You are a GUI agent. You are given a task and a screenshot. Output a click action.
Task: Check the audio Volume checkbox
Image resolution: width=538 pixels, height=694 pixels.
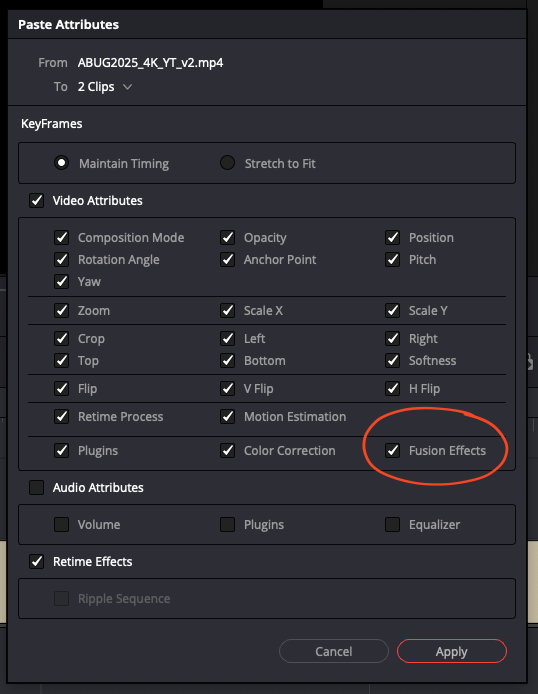[x=61, y=524]
